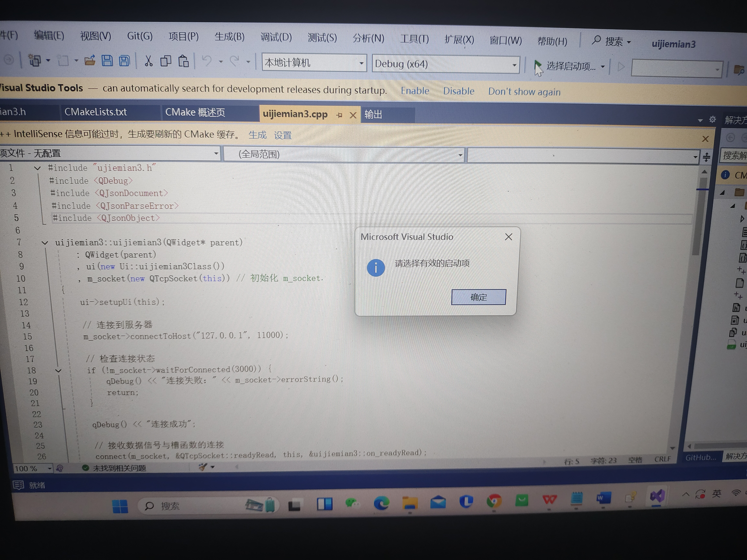The height and width of the screenshot is (560, 747).
Task: Expand the 选择启动项 dropdown arrow
Action: click(602, 67)
